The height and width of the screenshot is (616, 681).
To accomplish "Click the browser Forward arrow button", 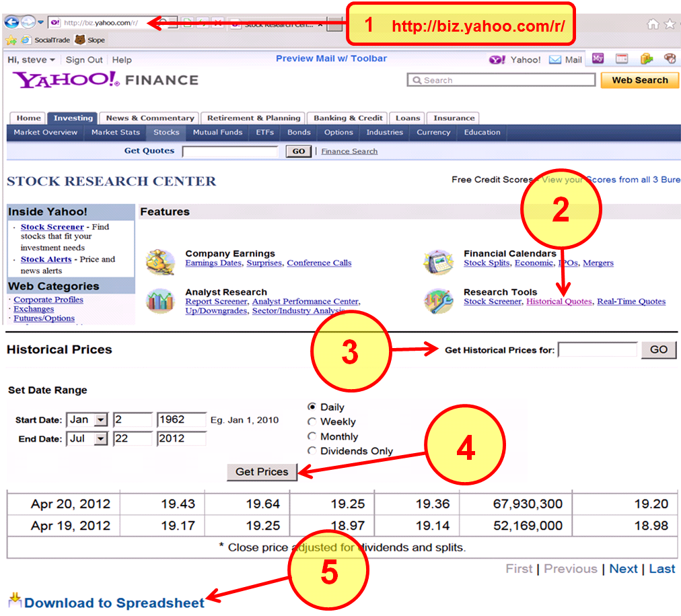I will click(x=28, y=22).
